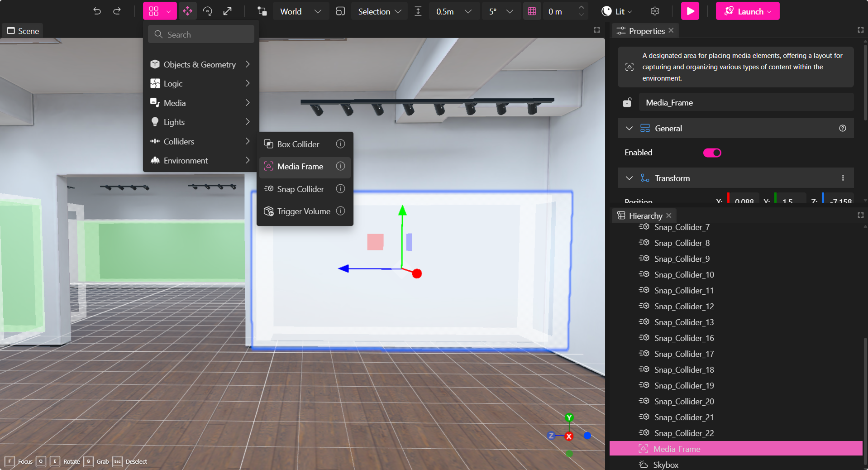Click the Launch button
This screenshot has height=470, width=868.
pos(747,11)
